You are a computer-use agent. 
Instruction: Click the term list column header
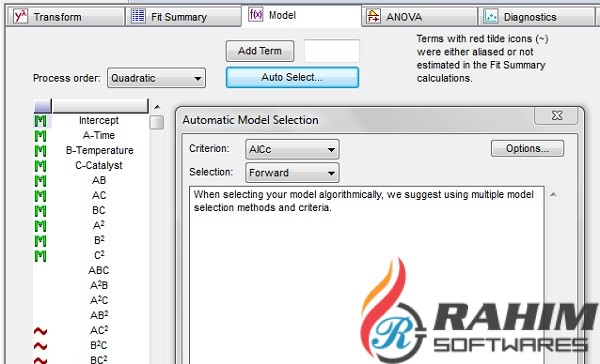tap(100, 106)
